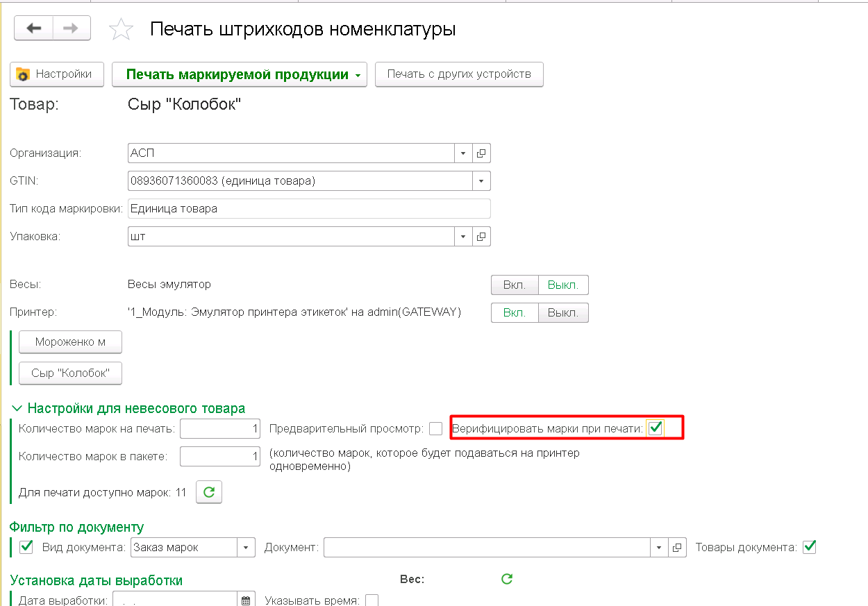Click the Дата выработки date field
Viewport: 868px width, 606px height.
pyautogui.click(x=176, y=600)
